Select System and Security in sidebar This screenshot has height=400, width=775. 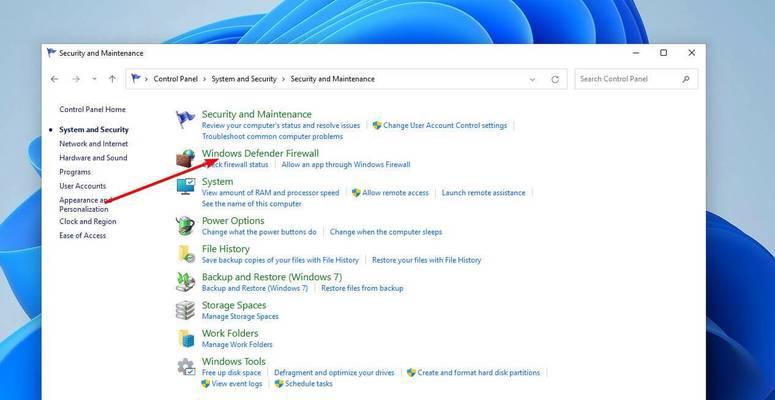tap(94, 130)
